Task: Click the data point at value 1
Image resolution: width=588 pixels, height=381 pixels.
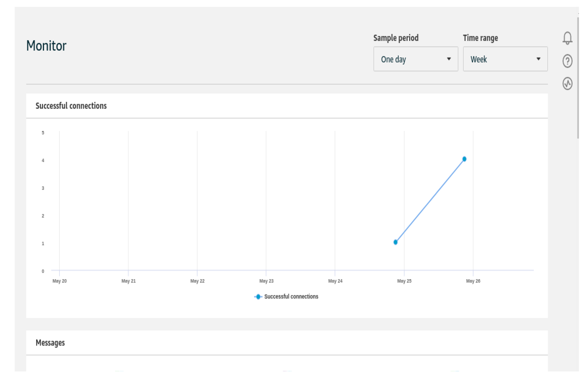Action: point(395,242)
